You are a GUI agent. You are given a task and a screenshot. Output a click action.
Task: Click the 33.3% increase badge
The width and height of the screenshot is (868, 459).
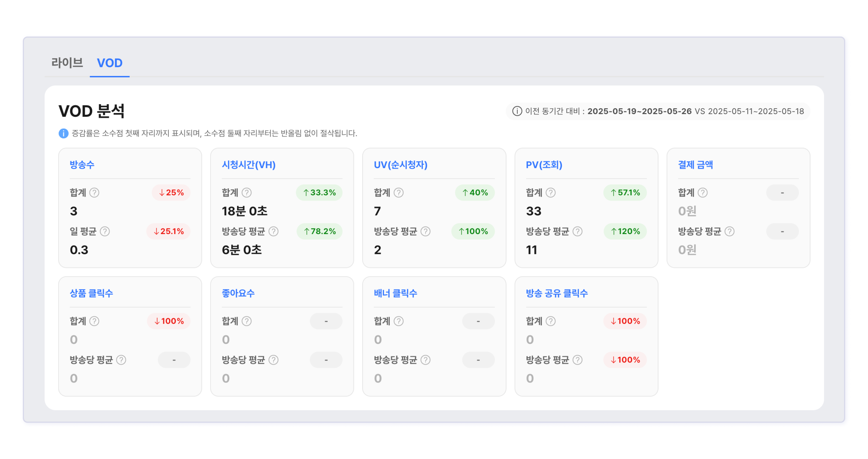[x=319, y=193]
